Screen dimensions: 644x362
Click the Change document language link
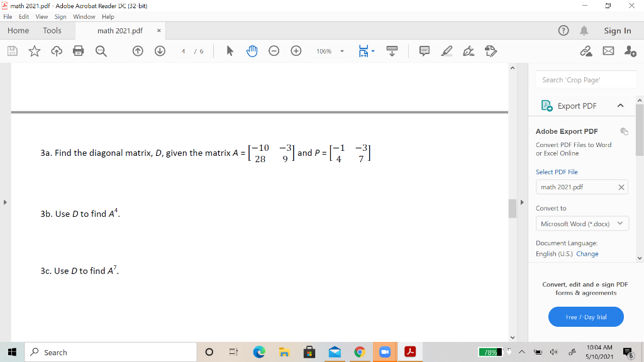[x=587, y=254]
